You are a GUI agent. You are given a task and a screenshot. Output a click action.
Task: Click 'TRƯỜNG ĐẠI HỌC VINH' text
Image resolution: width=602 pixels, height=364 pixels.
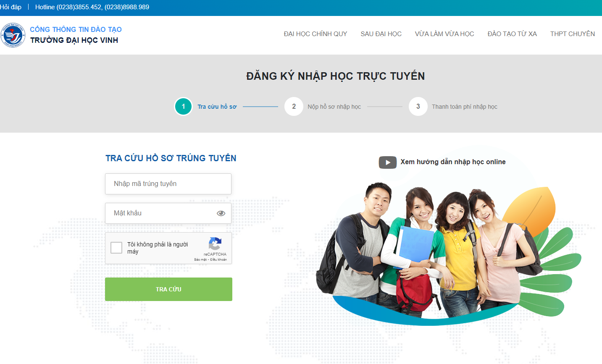pos(74,40)
